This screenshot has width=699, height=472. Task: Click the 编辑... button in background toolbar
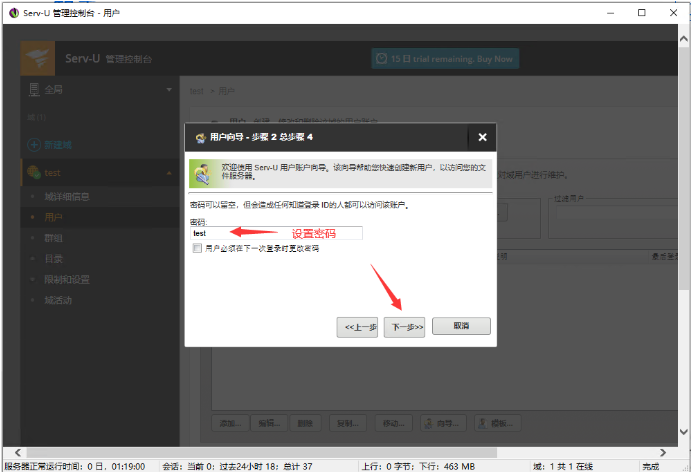coord(269,423)
